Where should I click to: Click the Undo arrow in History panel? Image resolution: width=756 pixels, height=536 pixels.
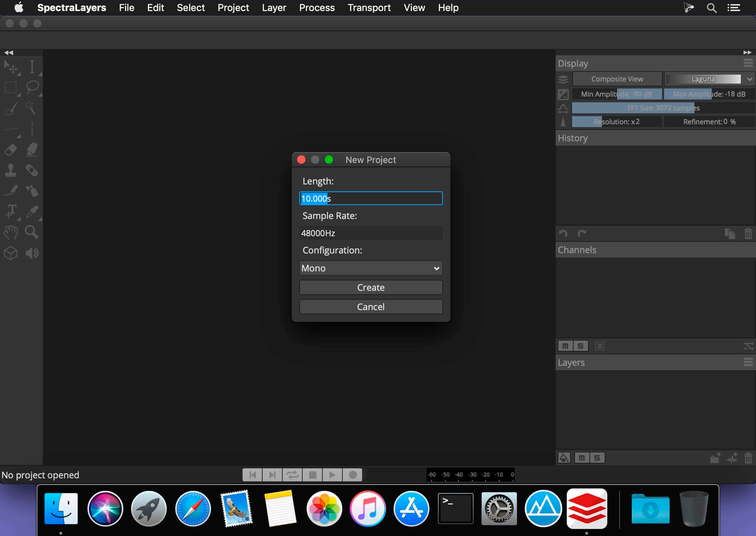[x=563, y=234]
